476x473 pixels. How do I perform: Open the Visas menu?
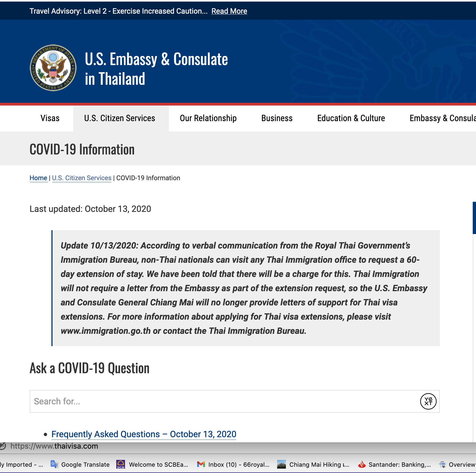(x=50, y=118)
